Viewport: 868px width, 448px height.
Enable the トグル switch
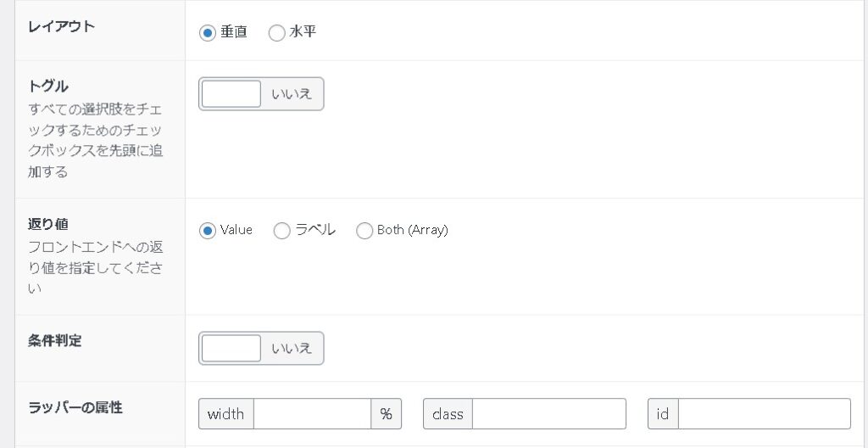[261, 94]
